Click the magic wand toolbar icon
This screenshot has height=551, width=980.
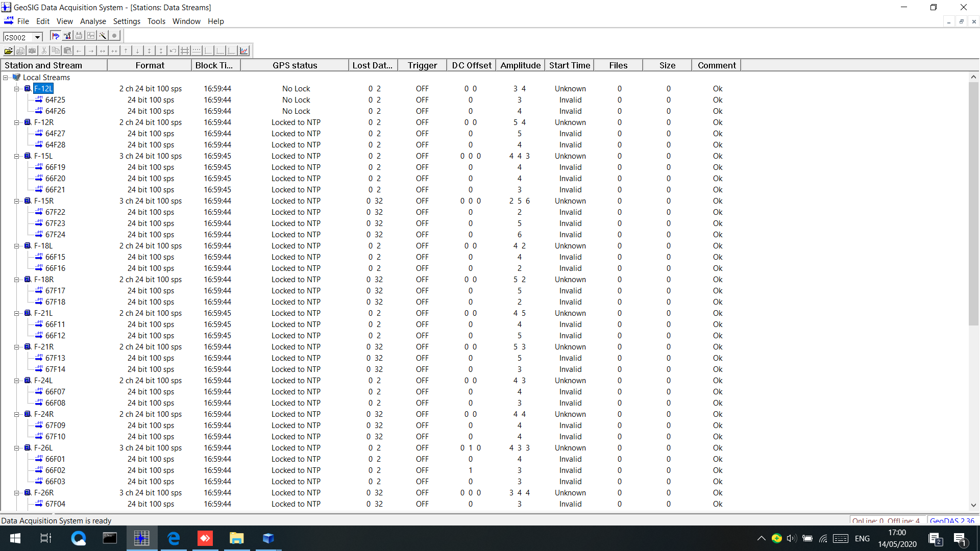(103, 36)
